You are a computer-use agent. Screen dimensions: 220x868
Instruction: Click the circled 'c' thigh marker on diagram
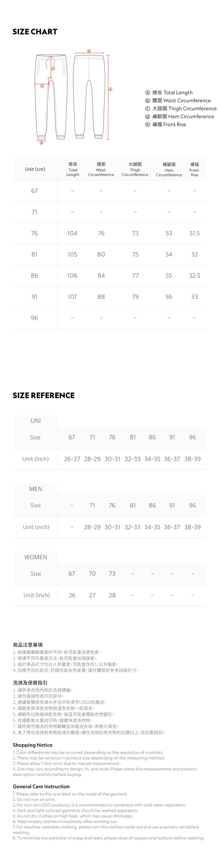pyautogui.click(x=42, y=86)
